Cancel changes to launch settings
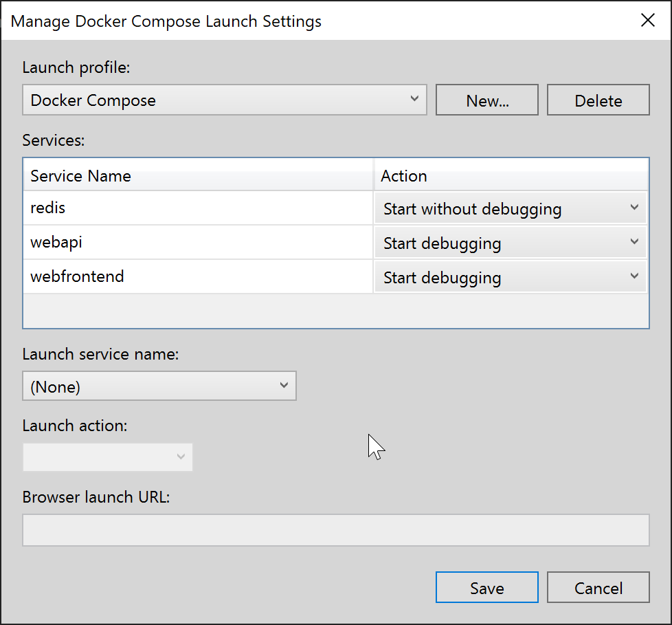672x625 pixels. 598,587
